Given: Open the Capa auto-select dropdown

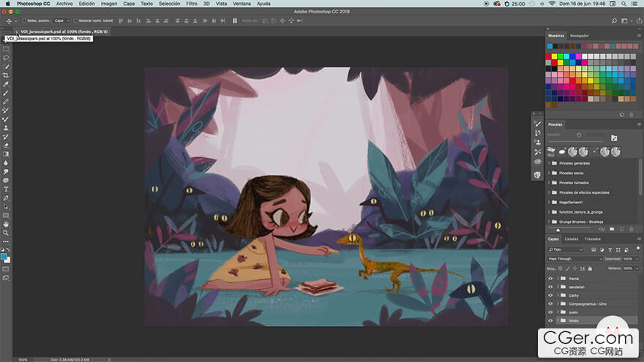Looking at the screenshot, I should click(61, 20).
